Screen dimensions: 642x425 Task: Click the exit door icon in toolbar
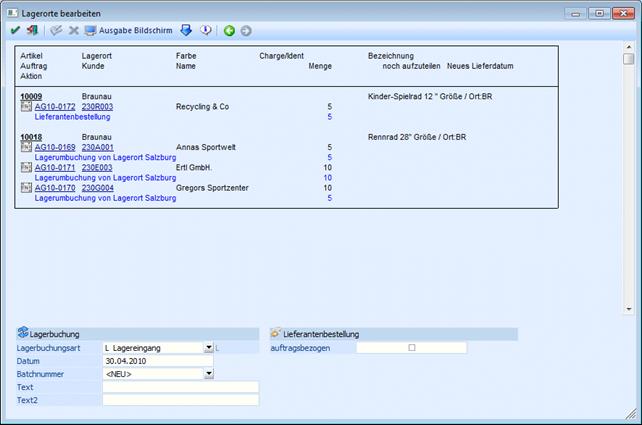coord(30,31)
